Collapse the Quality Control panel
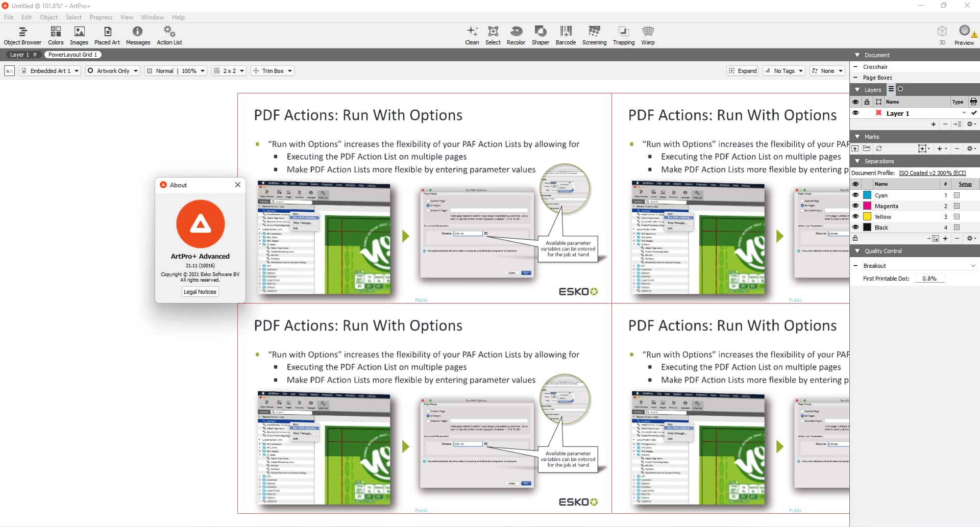 [857, 251]
